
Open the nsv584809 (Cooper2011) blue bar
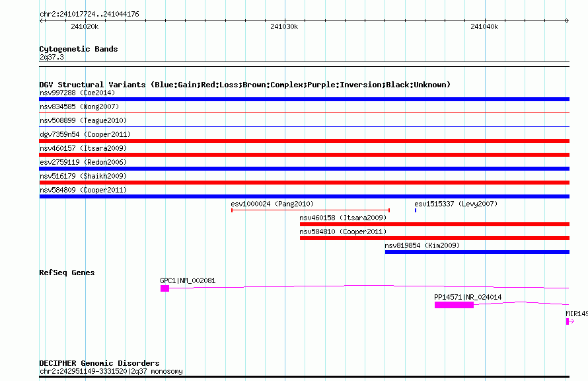pyautogui.click(x=304, y=196)
